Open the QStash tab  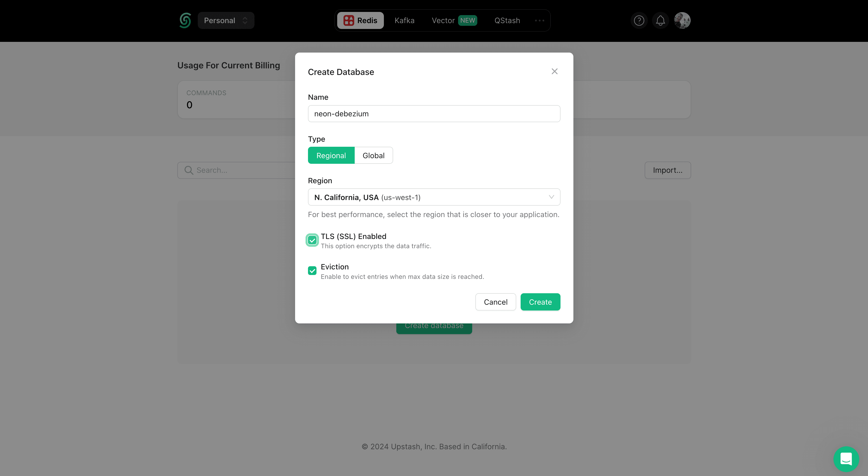[507, 20]
